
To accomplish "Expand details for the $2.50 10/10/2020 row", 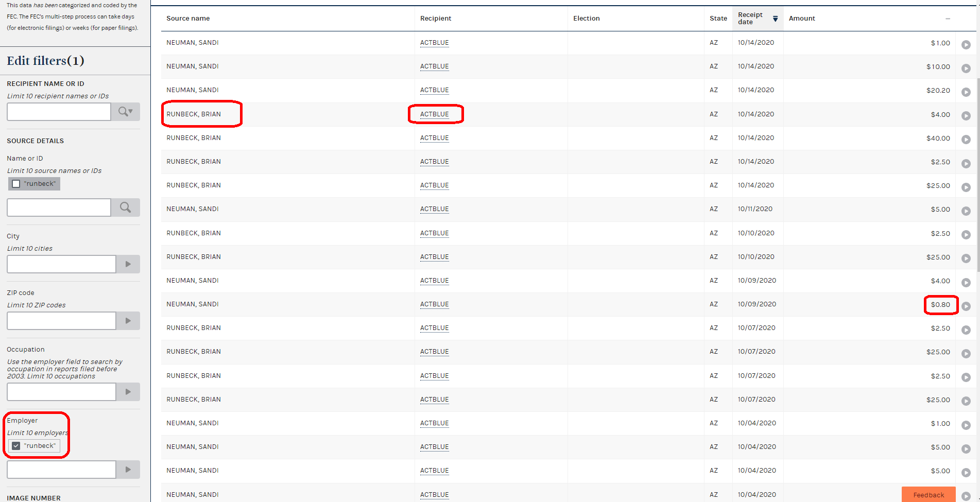I will (966, 235).
